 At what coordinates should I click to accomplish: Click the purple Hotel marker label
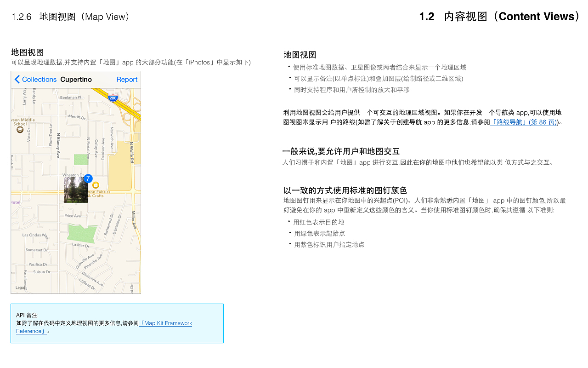point(16,201)
